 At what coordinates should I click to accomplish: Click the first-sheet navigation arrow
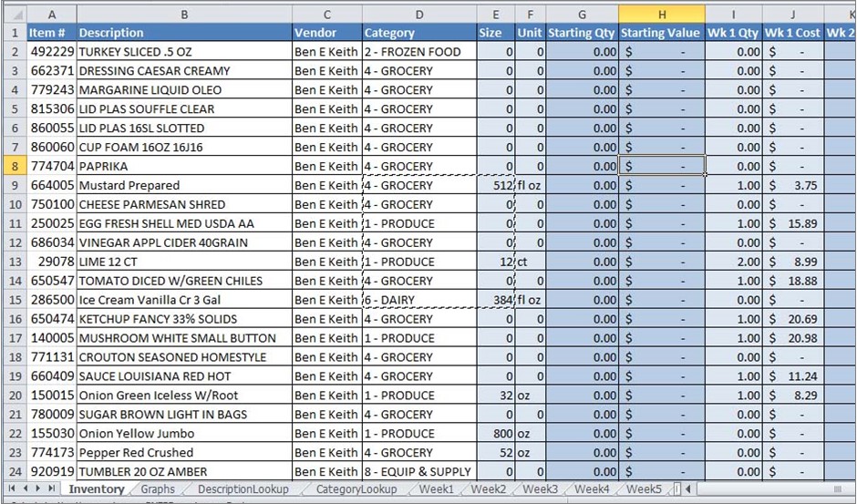12,489
